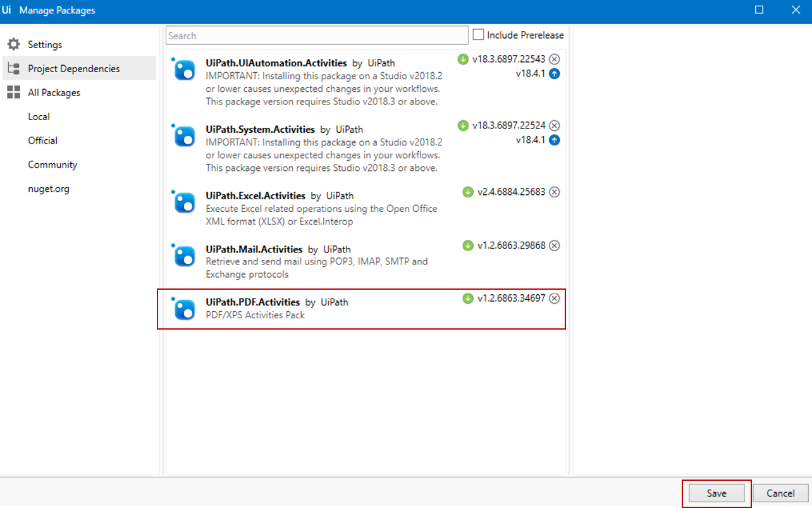Uninstall the UiPath.Mail.Activities package
This screenshot has width=812, height=508.
(555, 245)
